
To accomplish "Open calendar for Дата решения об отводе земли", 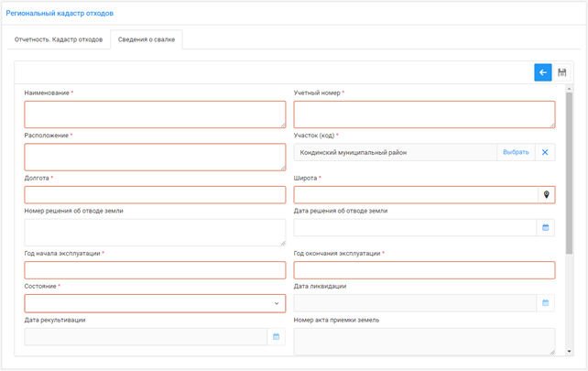I will 546,227.
